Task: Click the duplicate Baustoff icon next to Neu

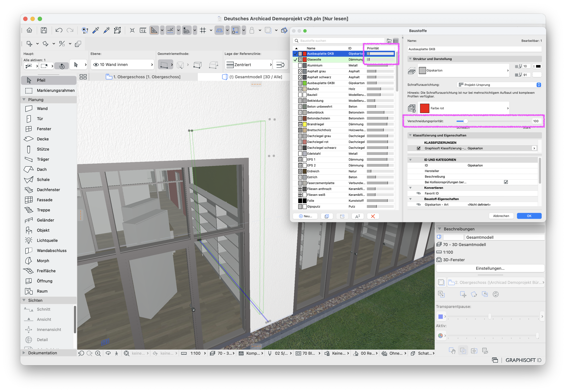Action: tap(326, 216)
